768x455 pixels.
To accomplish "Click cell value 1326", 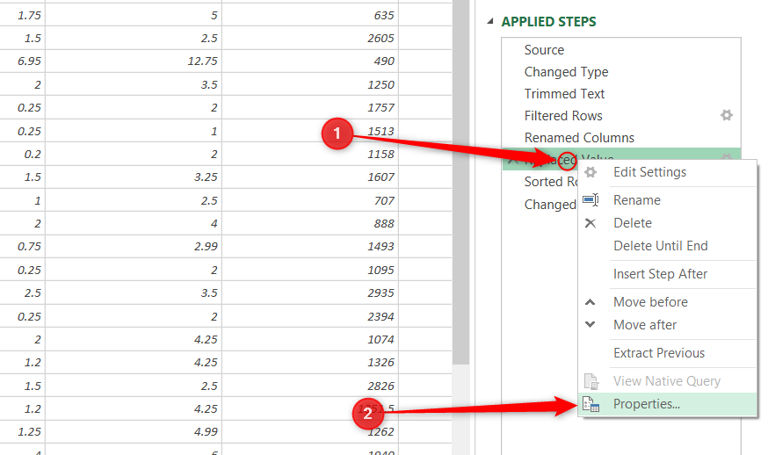I will click(x=381, y=362).
